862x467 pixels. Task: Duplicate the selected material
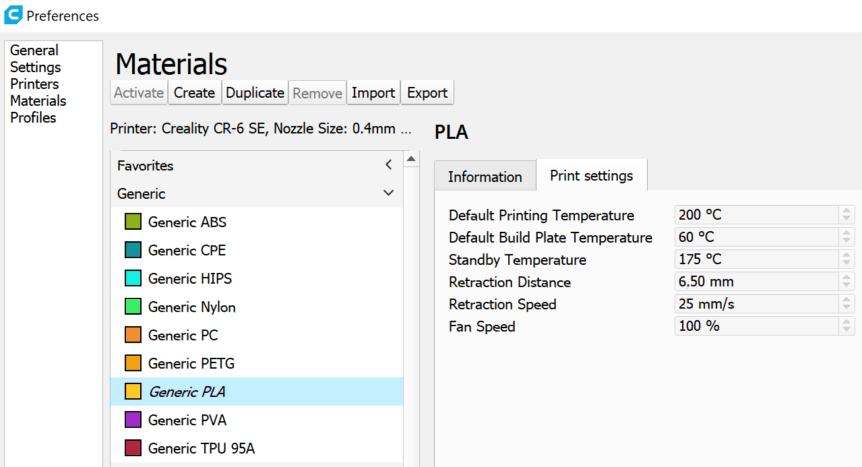tap(255, 92)
